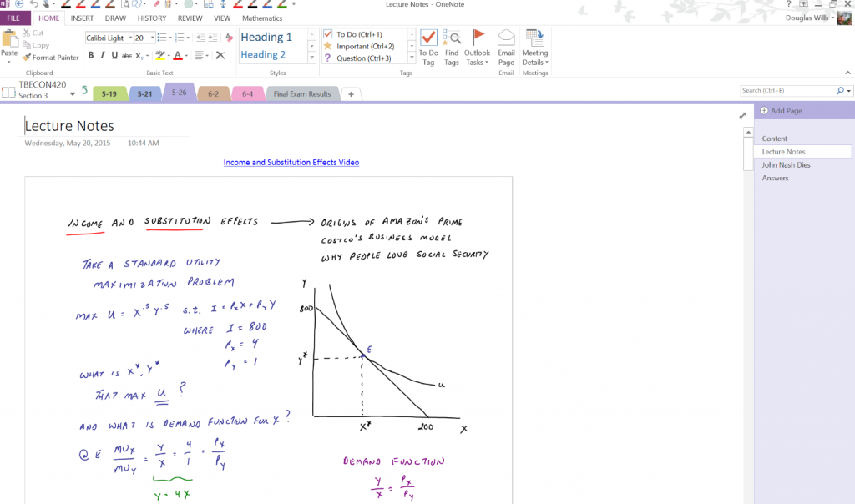This screenshot has height=504, width=855.
Task: Open Find Tags
Action: click(x=452, y=47)
